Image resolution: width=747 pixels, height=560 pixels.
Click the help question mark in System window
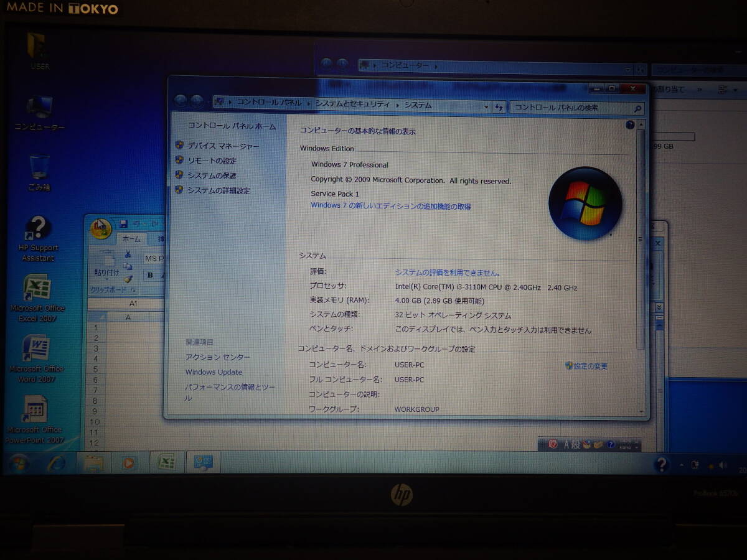(630, 126)
